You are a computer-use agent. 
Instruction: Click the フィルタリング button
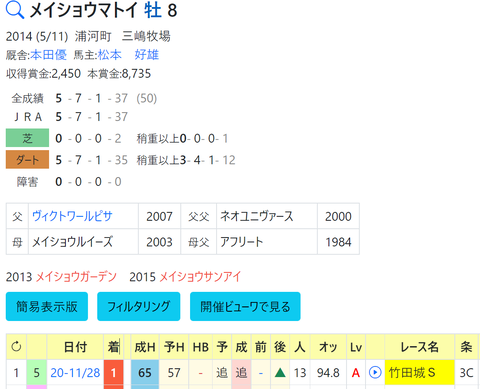[139, 306]
